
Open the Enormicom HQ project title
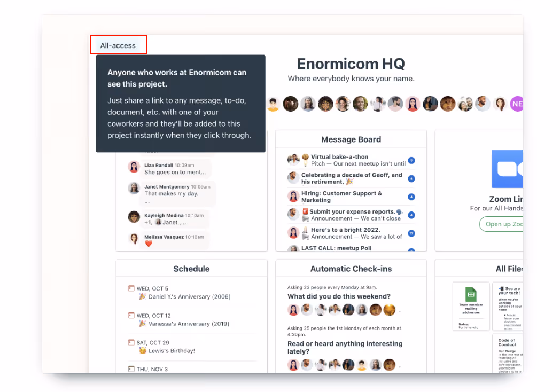coord(351,64)
